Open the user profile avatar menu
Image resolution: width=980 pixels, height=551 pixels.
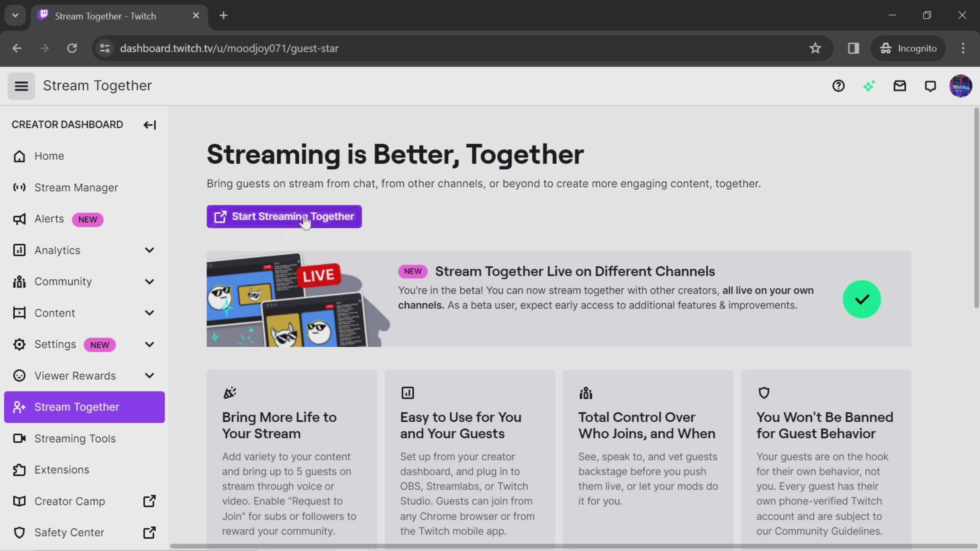pos(961,86)
